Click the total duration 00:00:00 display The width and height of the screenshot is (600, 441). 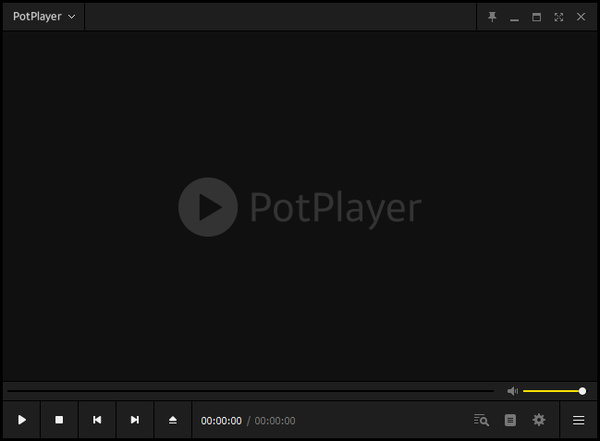[275, 421]
